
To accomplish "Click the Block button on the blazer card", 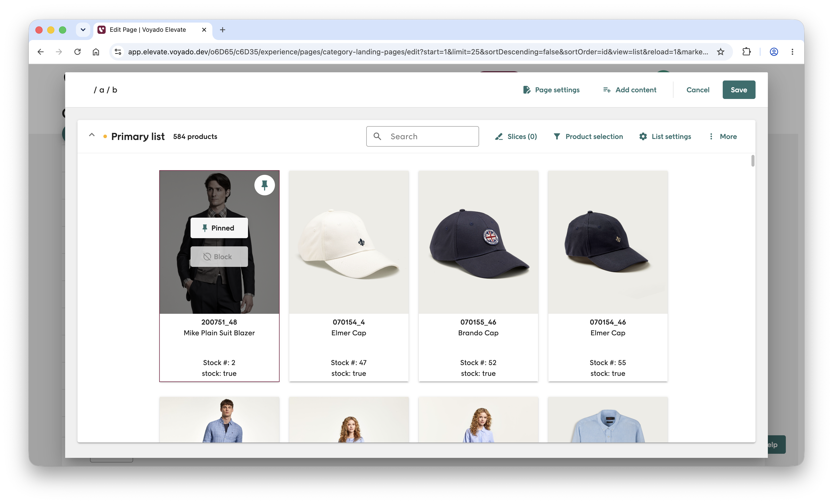I will 219,257.
